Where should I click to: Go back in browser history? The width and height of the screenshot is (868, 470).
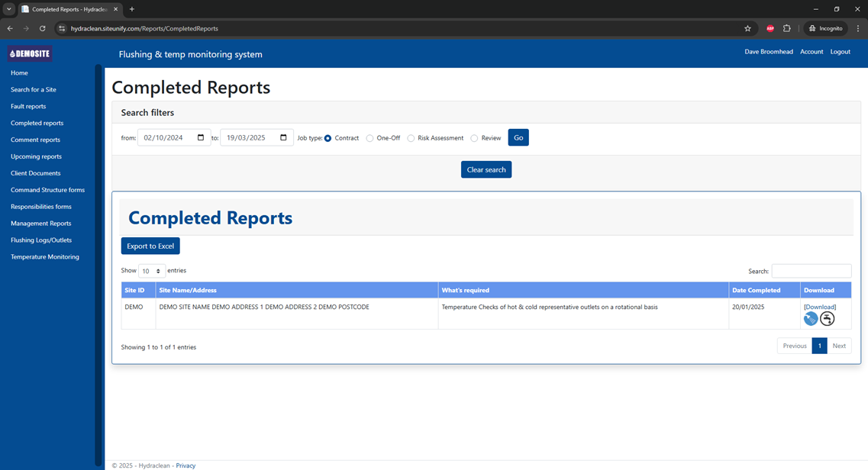coord(10,29)
